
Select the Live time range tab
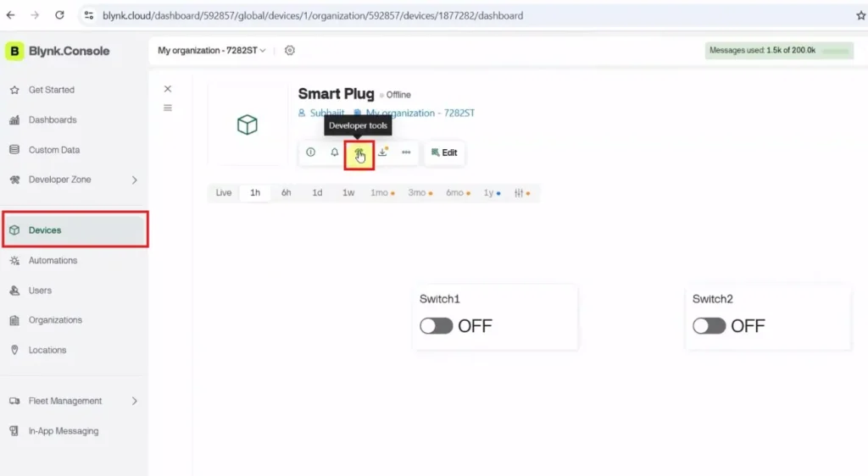224,193
